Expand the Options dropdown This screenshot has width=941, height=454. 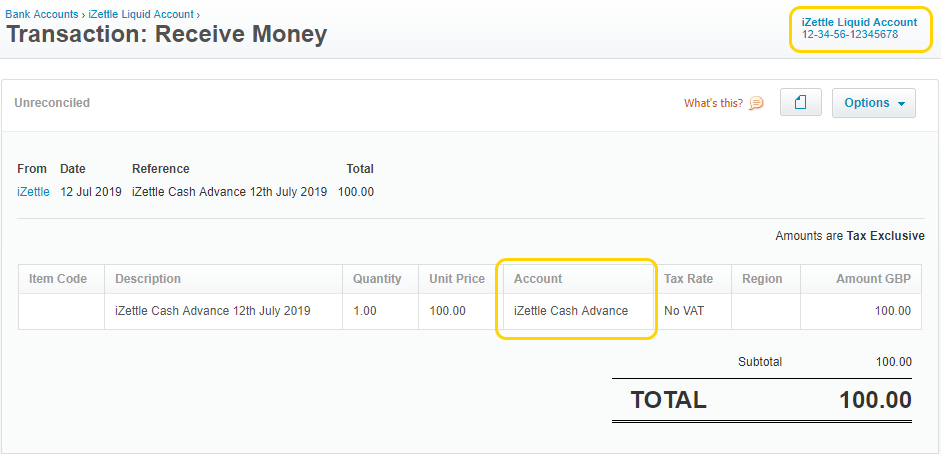coord(873,103)
